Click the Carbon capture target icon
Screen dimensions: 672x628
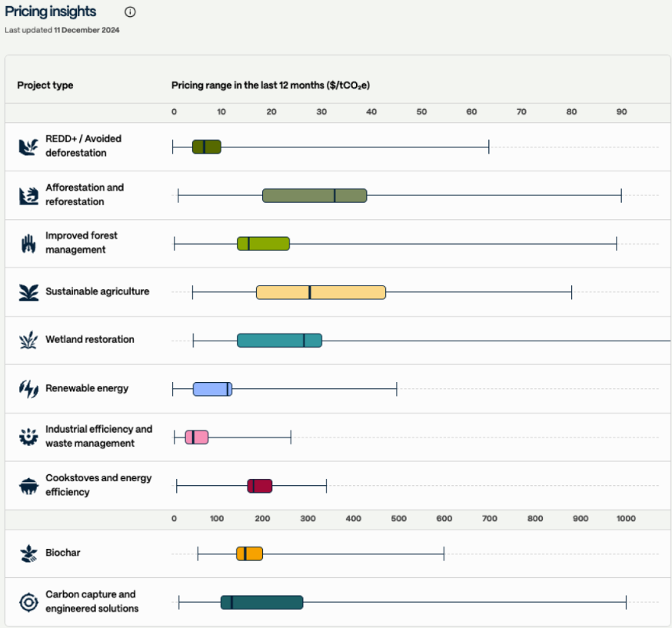tap(28, 602)
